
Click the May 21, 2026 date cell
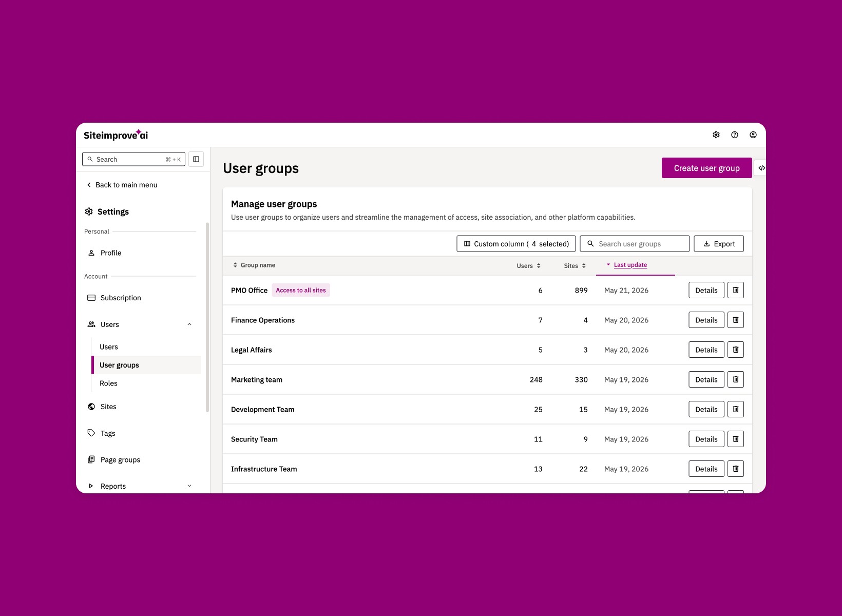click(626, 291)
